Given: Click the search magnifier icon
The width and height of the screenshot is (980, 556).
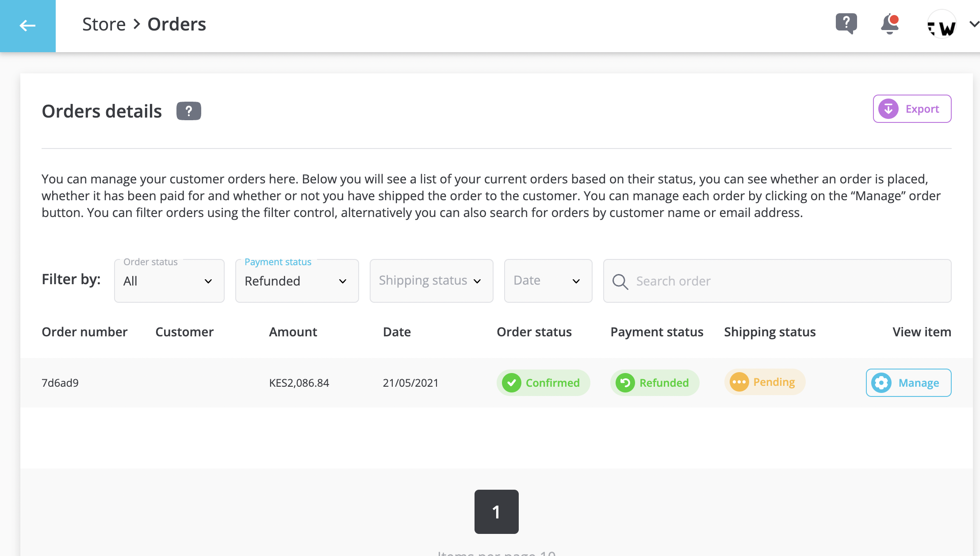Looking at the screenshot, I should pyautogui.click(x=620, y=282).
